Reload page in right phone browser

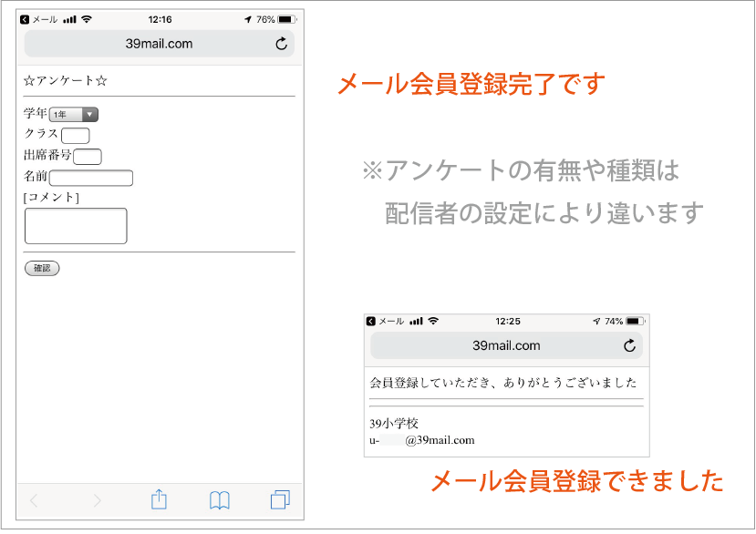click(x=629, y=345)
